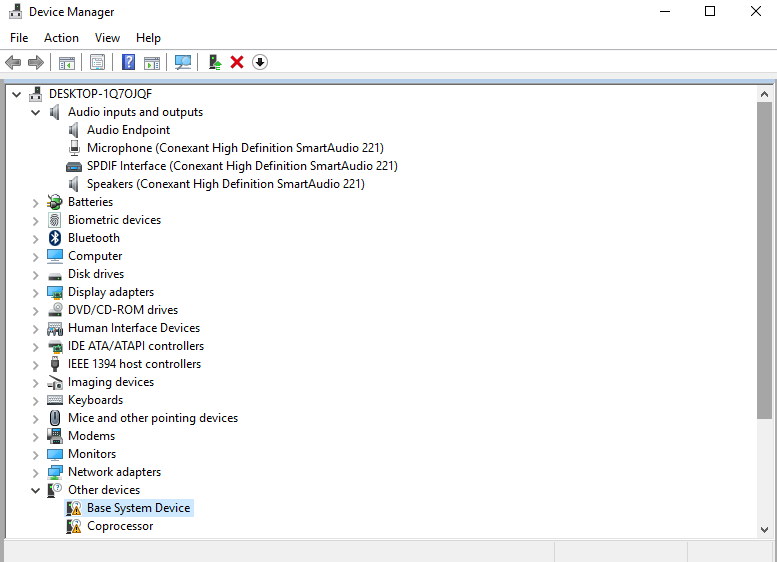Image resolution: width=777 pixels, height=562 pixels.
Task: Select the Mice and other pointing devices icon
Action: point(55,418)
